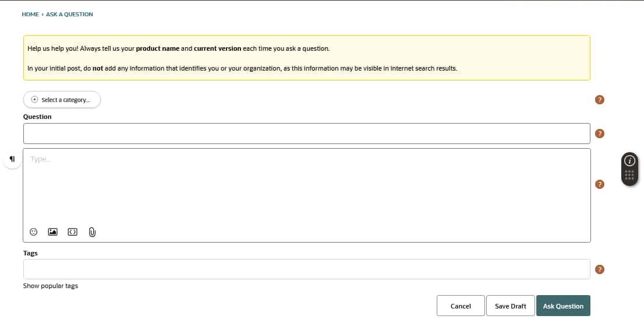Click the help icon beside Tags field
Image resolution: width=644 pixels, height=319 pixels.
[x=600, y=269]
